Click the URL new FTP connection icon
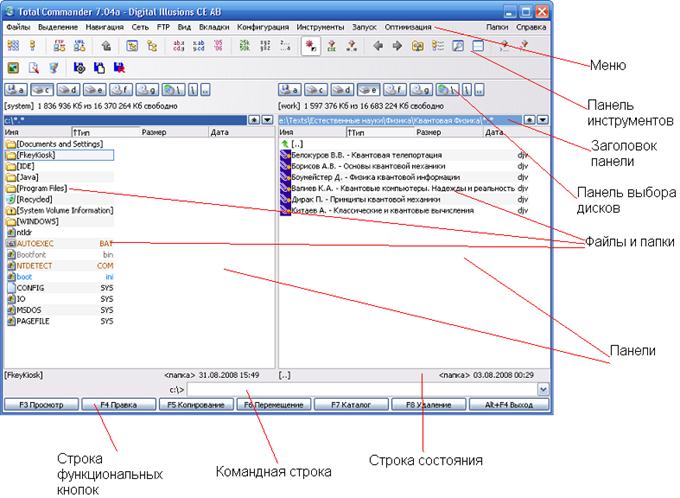This screenshot has width=680, height=498. pyautogui.click(x=79, y=46)
